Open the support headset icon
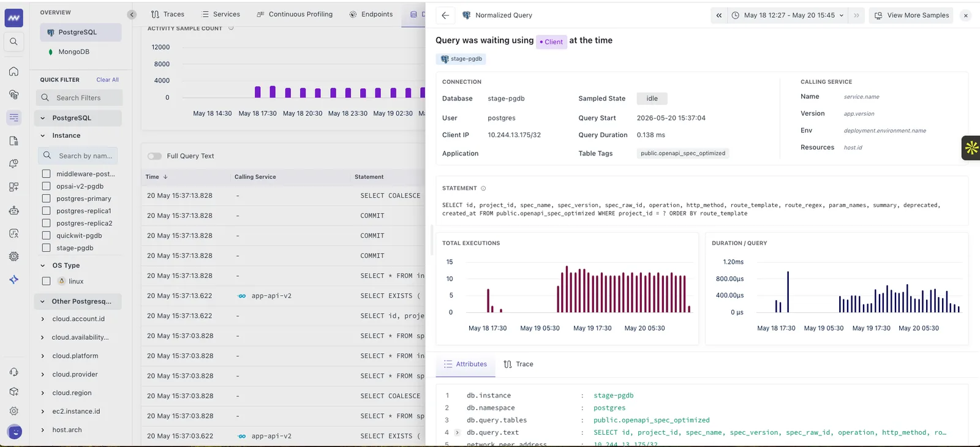The height and width of the screenshot is (447, 980). click(13, 372)
